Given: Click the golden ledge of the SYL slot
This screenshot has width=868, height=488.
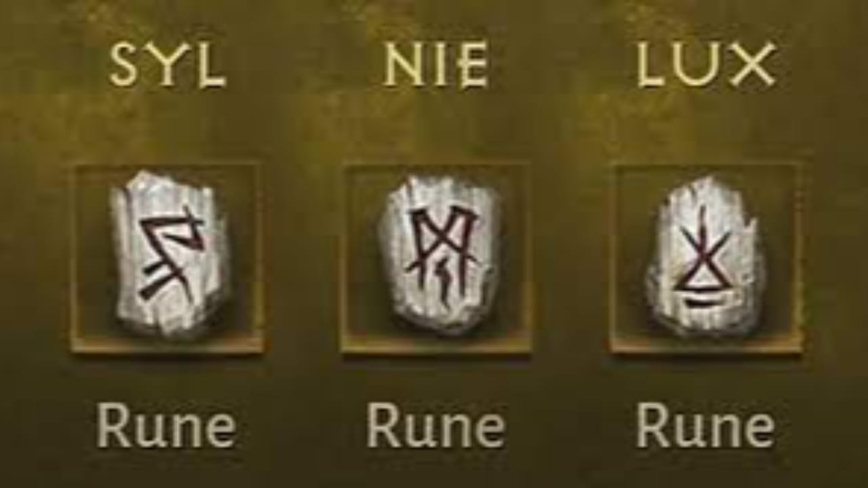Looking at the screenshot, I should tap(167, 344).
